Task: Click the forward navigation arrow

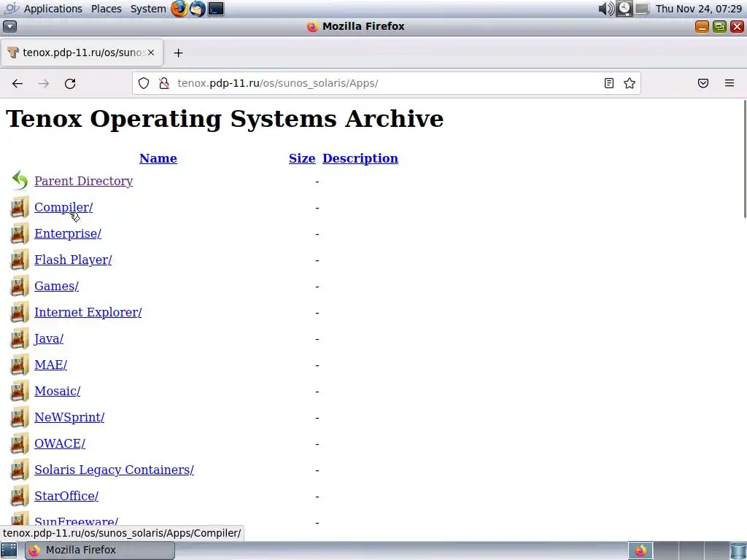Action: [x=44, y=83]
